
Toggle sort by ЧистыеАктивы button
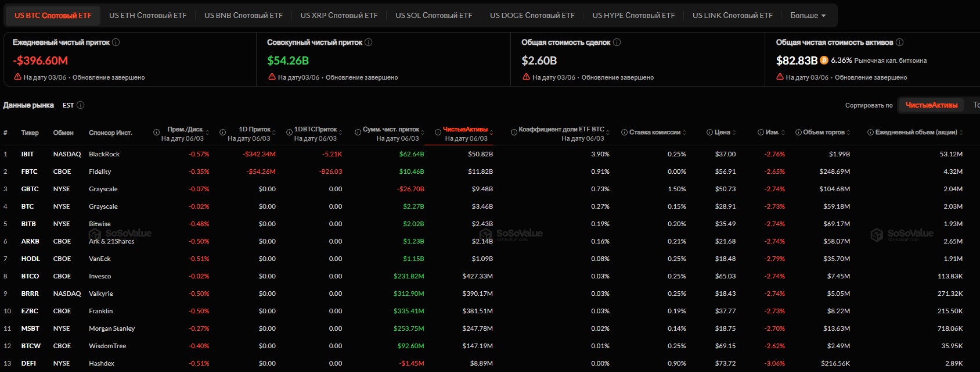[x=931, y=105]
